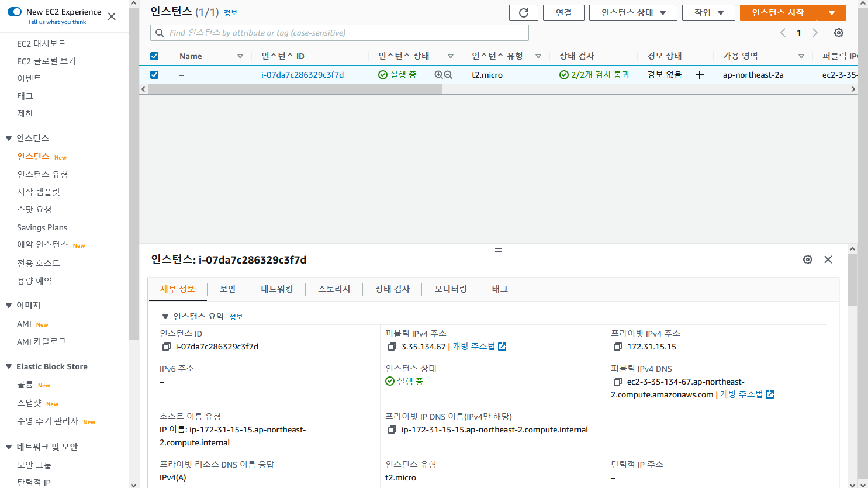
Task: Grab the panel resize handle icon
Action: 499,250
